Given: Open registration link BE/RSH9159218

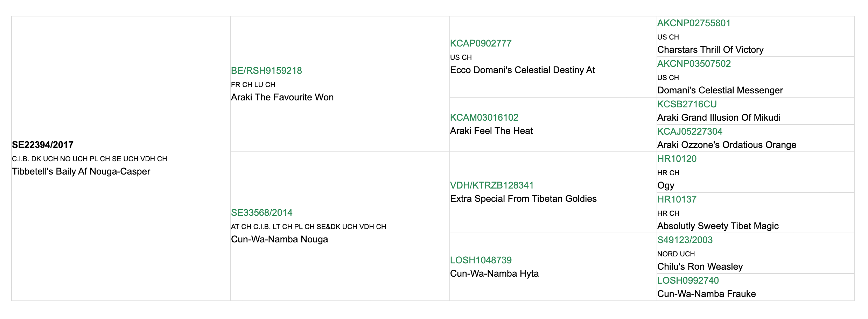Looking at the screenshot, I should pyautogui.click(x=266, y=71).
